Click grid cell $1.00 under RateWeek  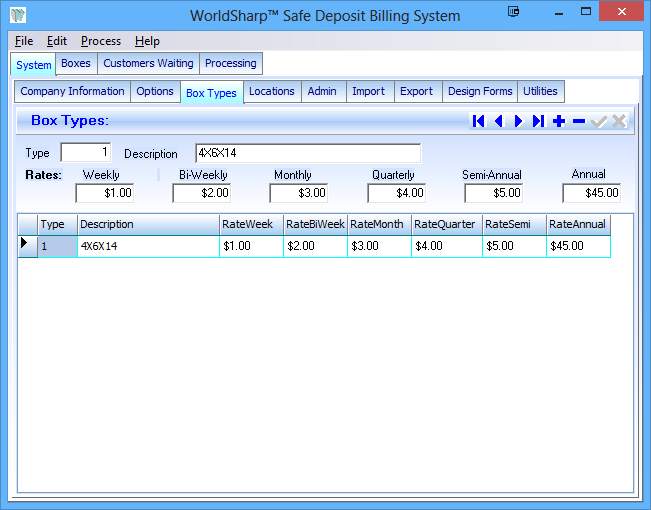pyautogui.click(x=252, y=246)
